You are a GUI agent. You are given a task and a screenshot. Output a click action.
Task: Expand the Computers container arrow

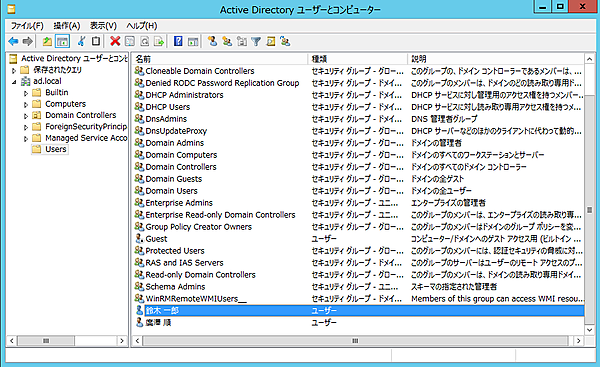(x=26, y=104)
